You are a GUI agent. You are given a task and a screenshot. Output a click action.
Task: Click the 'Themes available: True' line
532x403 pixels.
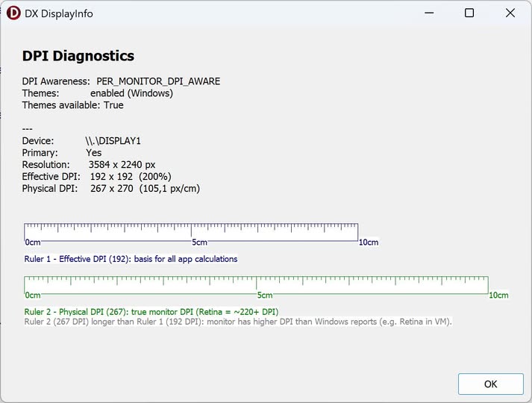click(x=72, y=105)
